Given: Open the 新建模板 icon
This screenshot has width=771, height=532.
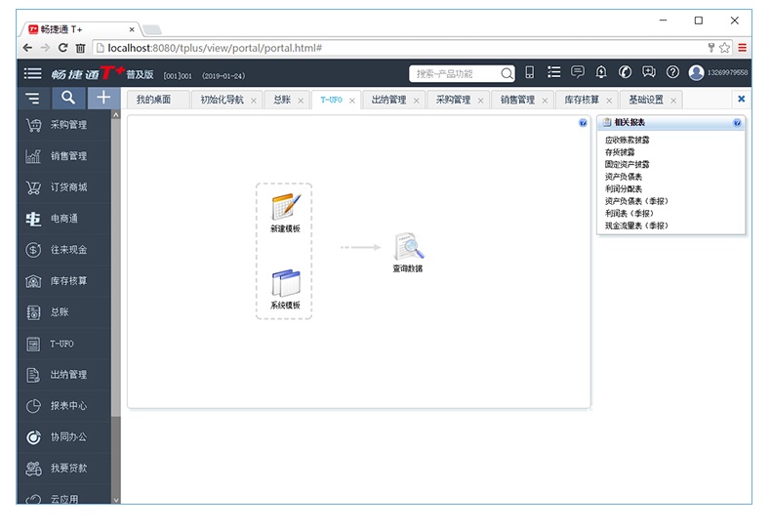Looking at the screenshot, I should coord(285,207).
